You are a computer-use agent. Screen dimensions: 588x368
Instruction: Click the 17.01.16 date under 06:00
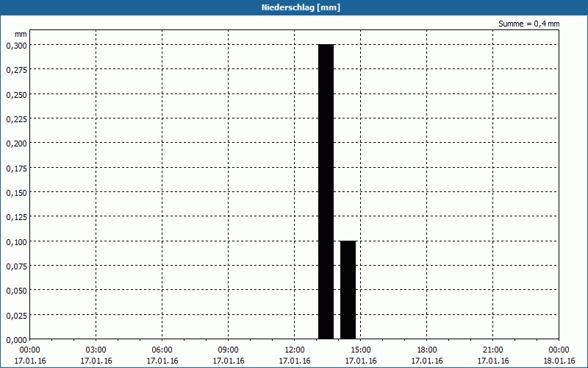click(162, 361)
